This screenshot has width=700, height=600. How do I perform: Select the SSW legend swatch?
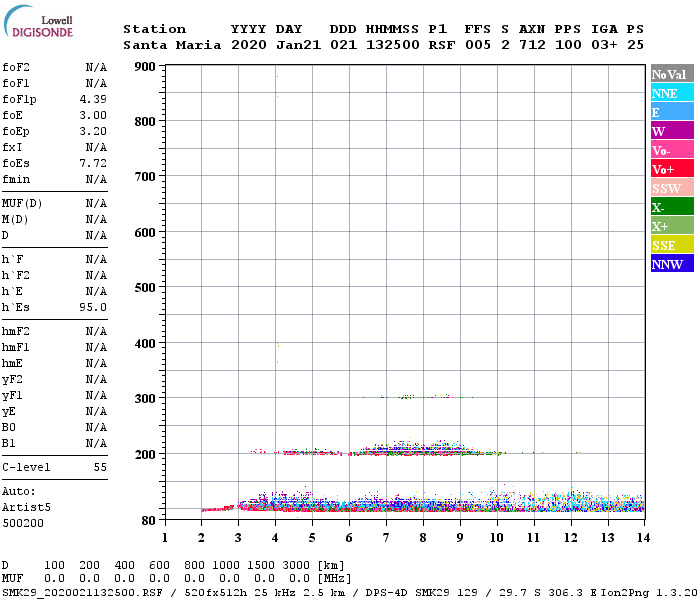(x=672, y=188)
